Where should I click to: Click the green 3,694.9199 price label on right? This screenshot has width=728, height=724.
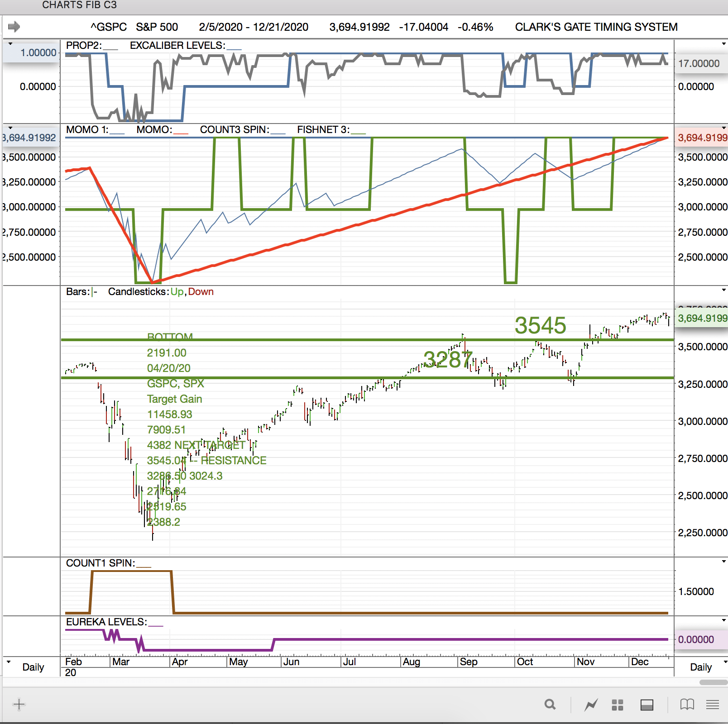click(x=701, y=318)
